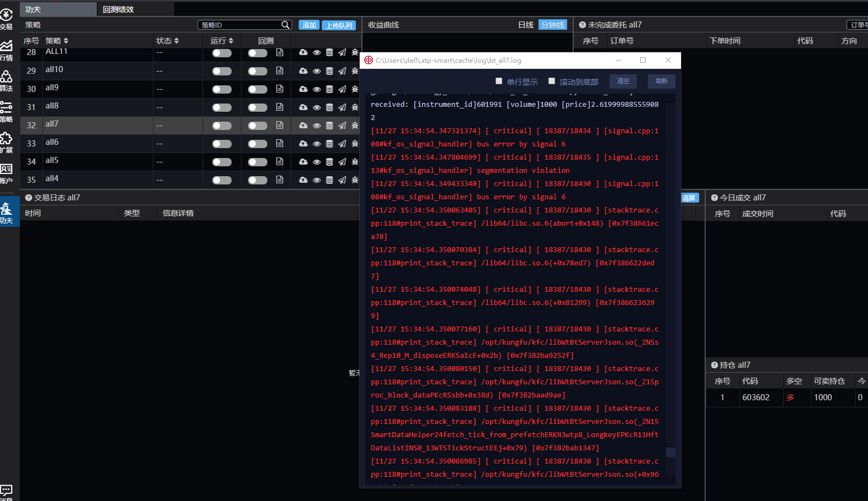Viewport: 868px width, 501px height.
Task: Click the 刷新 button in log window
Action: (x=662, y=81)
